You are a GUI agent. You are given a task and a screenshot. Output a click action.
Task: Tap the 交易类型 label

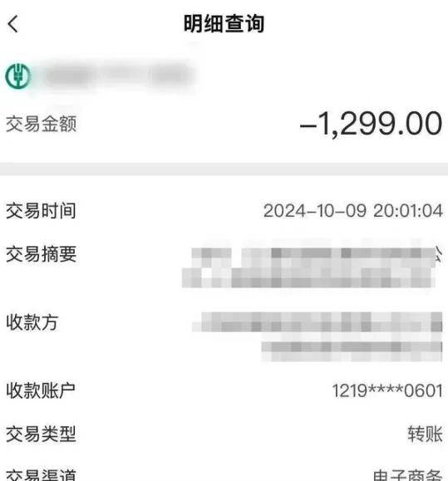tap(41, 434)
